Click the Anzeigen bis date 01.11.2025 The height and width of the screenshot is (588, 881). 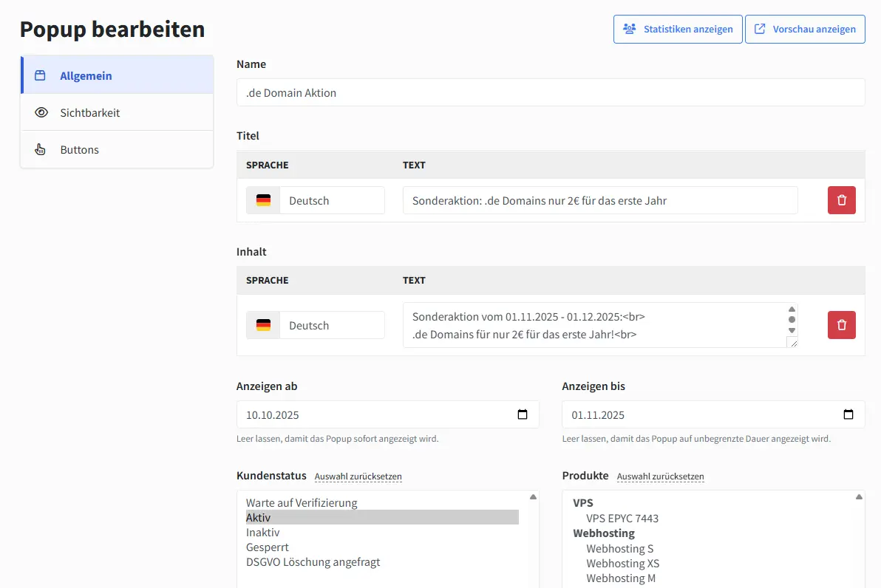(598, 415)
